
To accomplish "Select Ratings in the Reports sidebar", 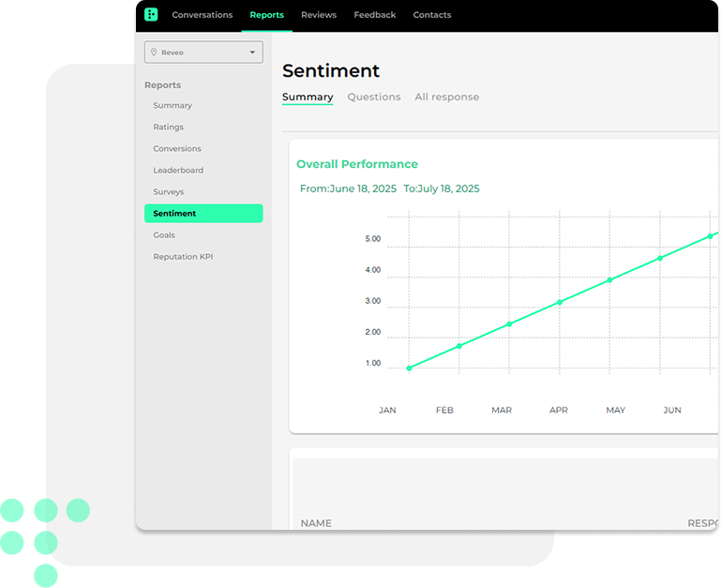I will click(169, 128).
